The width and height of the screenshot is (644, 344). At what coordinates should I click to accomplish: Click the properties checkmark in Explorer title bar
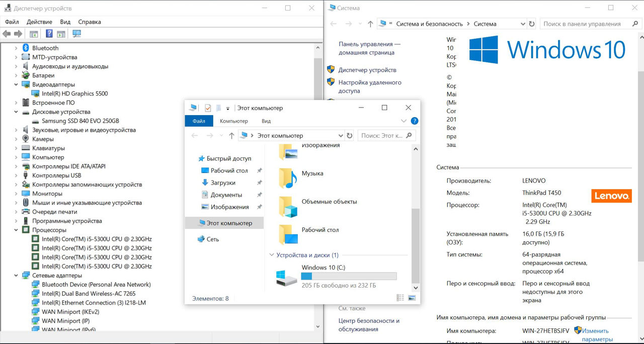click(x=208, y=108)
